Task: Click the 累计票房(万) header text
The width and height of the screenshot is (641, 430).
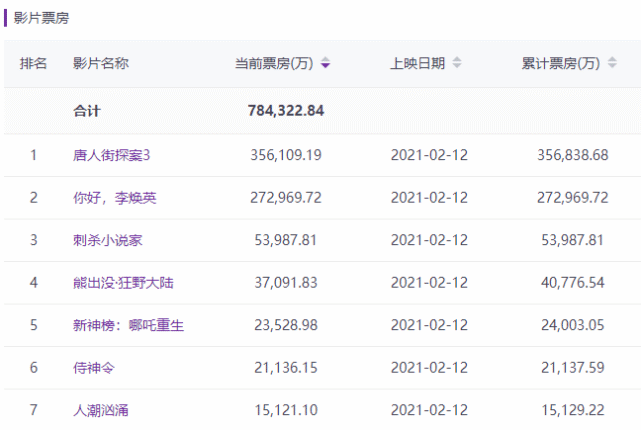Action: pos(561,63)
